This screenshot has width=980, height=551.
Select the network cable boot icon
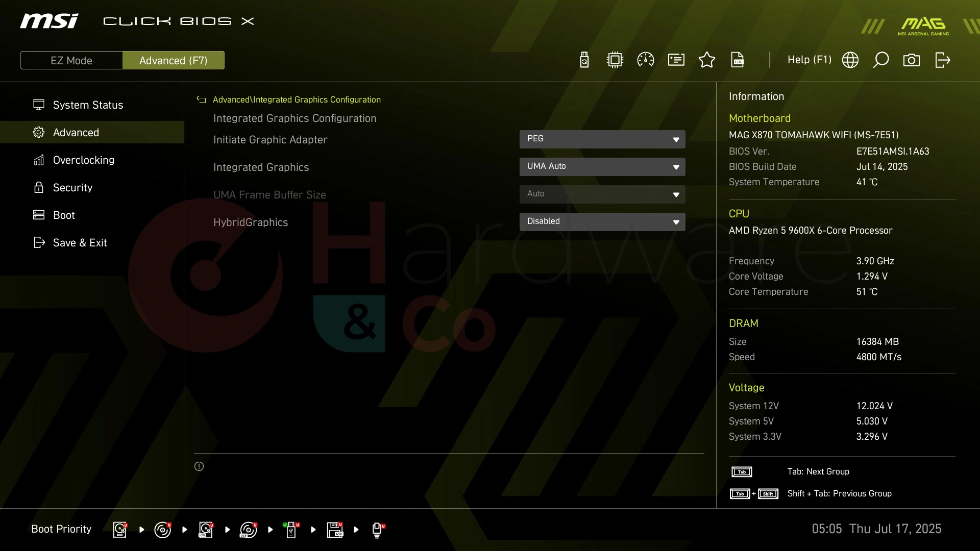click(378, 530)
